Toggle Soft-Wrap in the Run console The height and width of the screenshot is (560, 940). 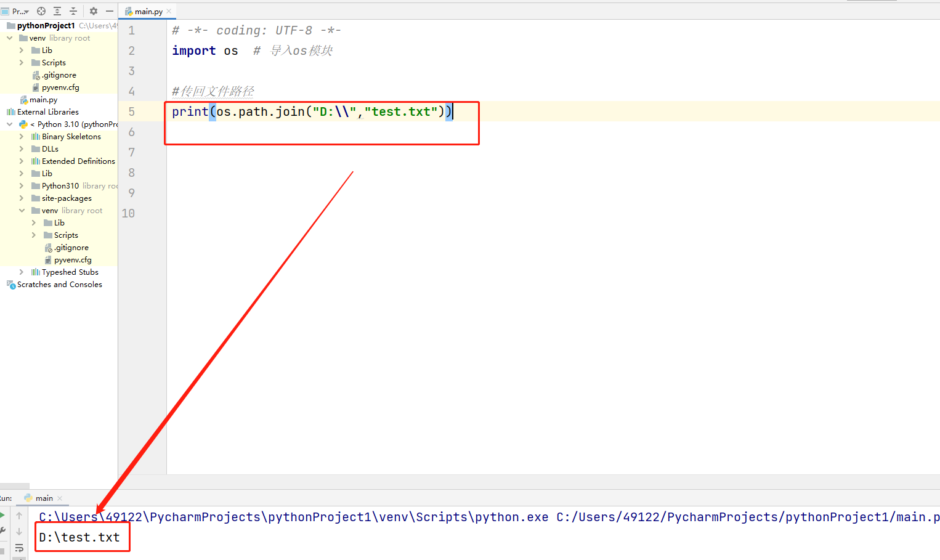[19, 548]
